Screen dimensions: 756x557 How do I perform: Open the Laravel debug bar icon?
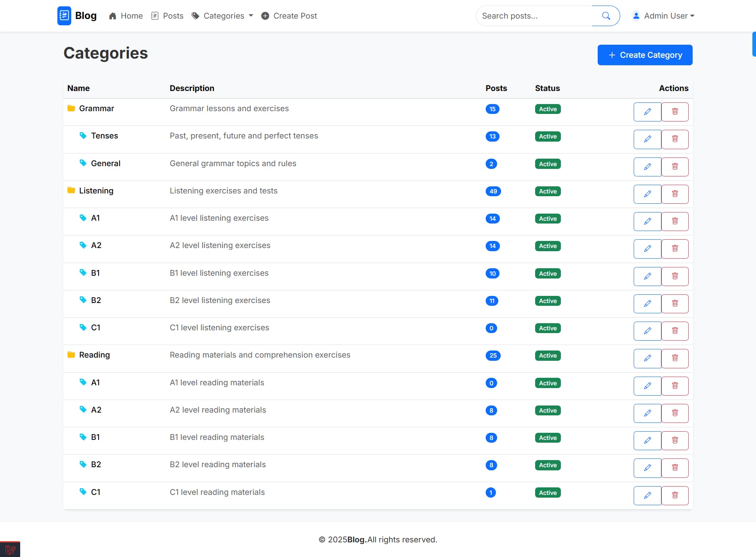(10, 549)
